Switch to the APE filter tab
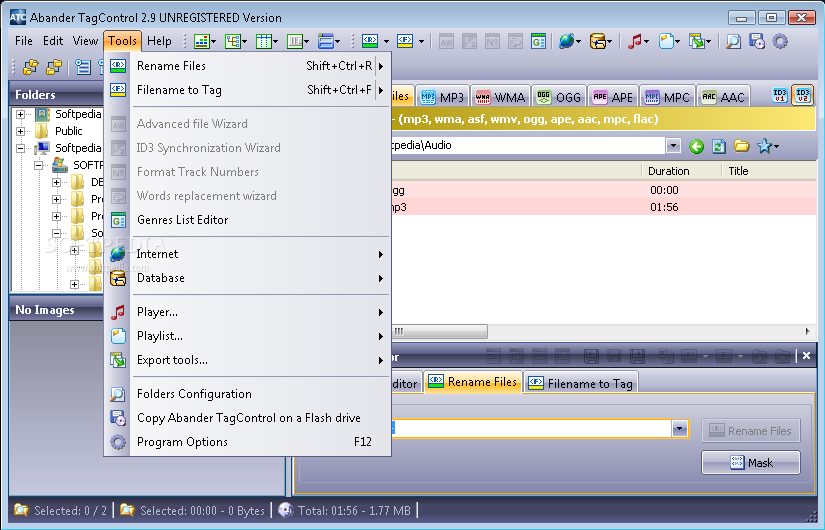 pos(613,97)
